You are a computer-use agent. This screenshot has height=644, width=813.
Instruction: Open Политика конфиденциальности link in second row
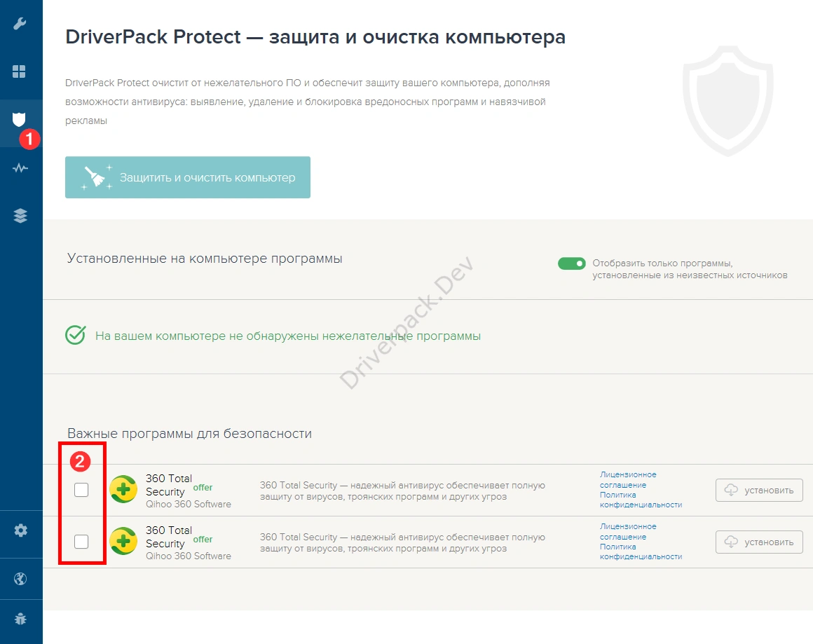[x=641, y=551]
